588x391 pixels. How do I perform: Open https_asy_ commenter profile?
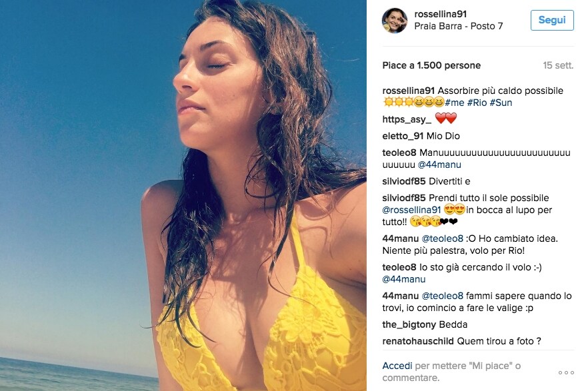coord(407,119)
